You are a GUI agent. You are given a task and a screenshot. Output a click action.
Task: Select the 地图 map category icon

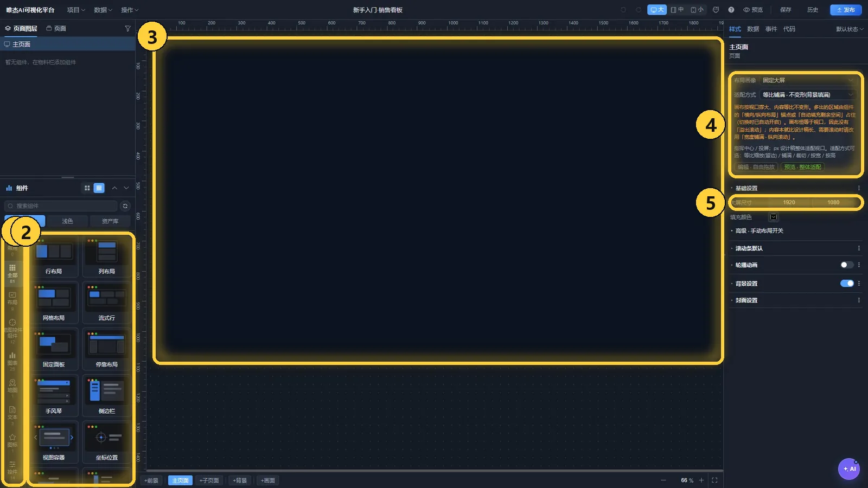12,388
